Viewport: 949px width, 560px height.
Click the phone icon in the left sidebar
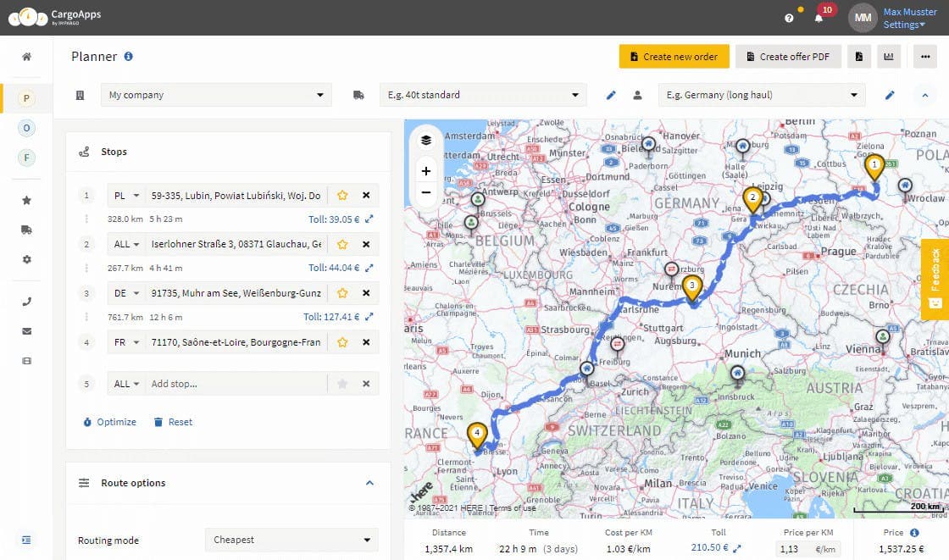25,301
